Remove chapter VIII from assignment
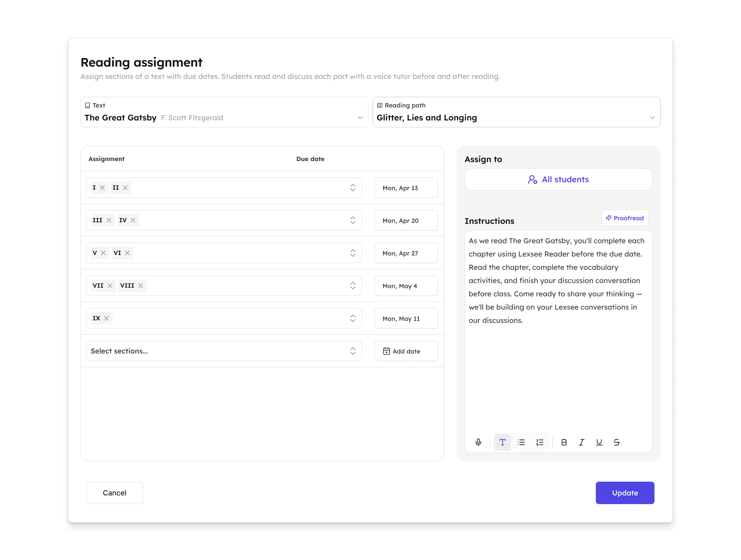The image size is (741, 560). 141,286
